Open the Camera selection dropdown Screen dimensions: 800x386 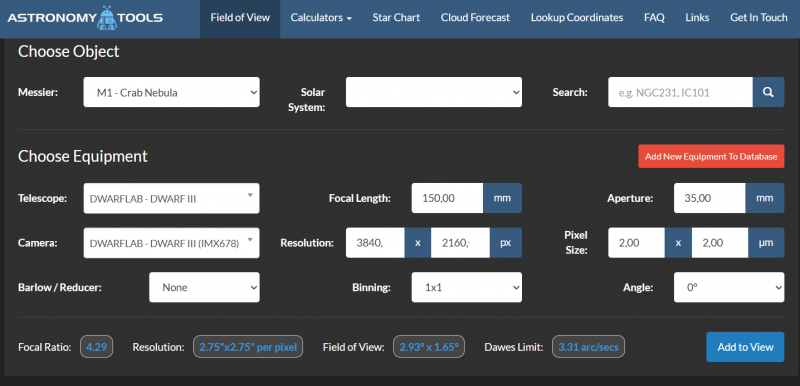171,243
